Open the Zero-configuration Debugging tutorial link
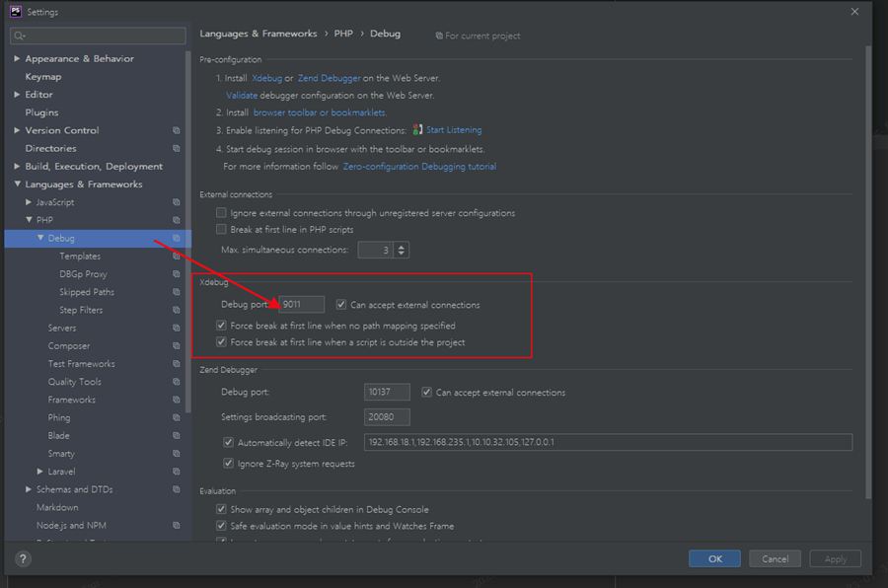The height and width of the screenshot is (588, 888). click(x=419, y=167)
